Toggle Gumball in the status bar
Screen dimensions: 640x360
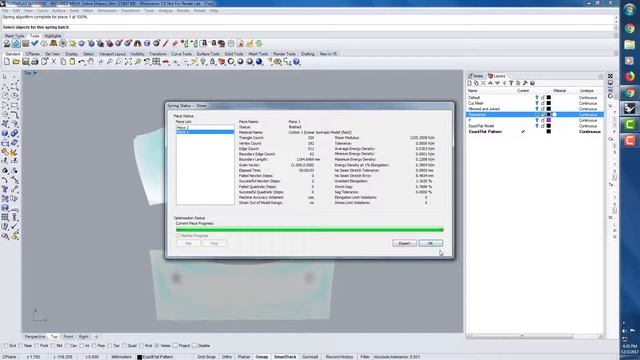coord(310,357)
